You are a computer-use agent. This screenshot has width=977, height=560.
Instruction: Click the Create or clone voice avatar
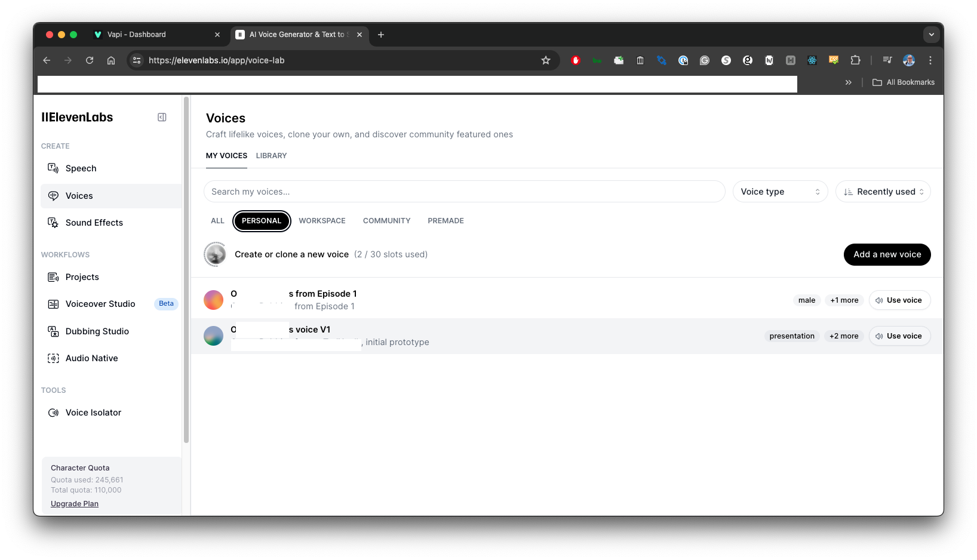click(x=215, y=254)
